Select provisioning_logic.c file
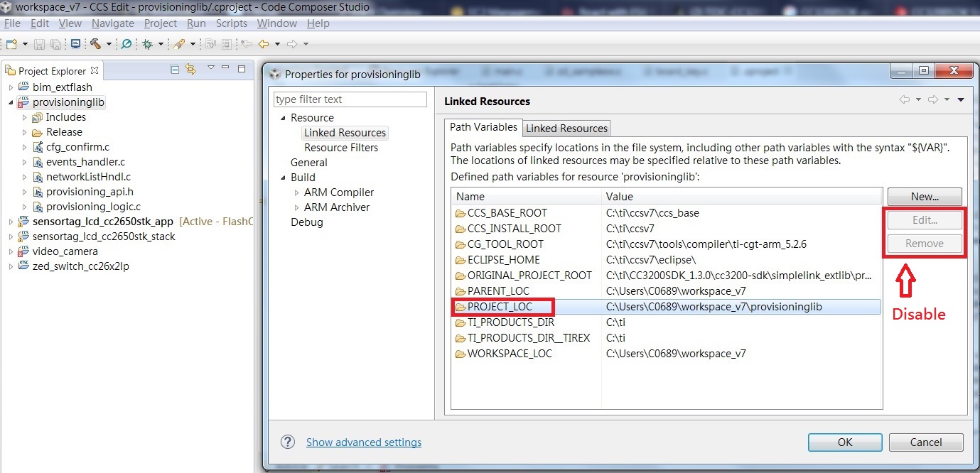Image resolution: width=980 pixels, height=473 pixels. 93,207
